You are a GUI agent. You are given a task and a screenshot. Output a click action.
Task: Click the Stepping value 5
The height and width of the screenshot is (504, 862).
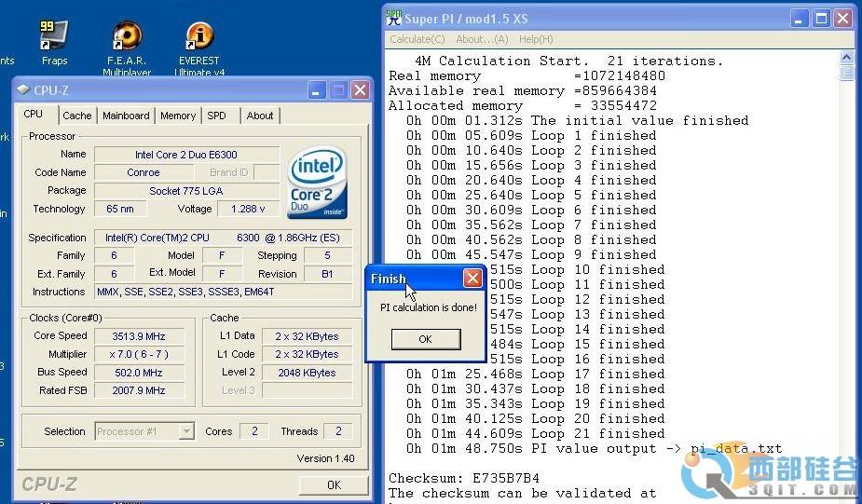(x=328, y=255)
